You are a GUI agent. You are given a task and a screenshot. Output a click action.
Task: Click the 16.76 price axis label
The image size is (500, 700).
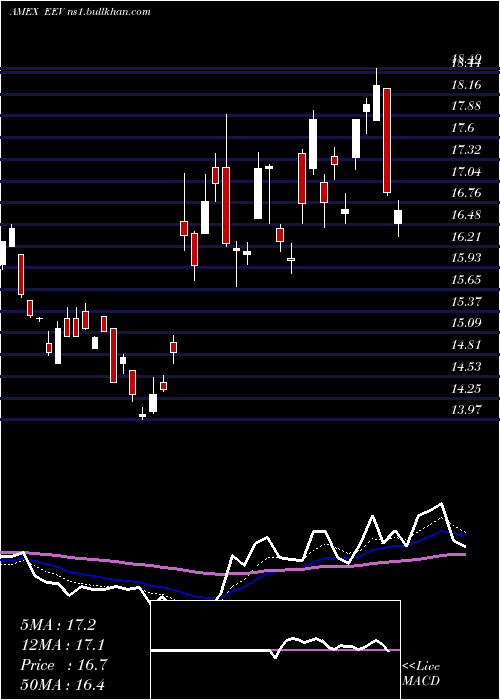click(467, 193)
